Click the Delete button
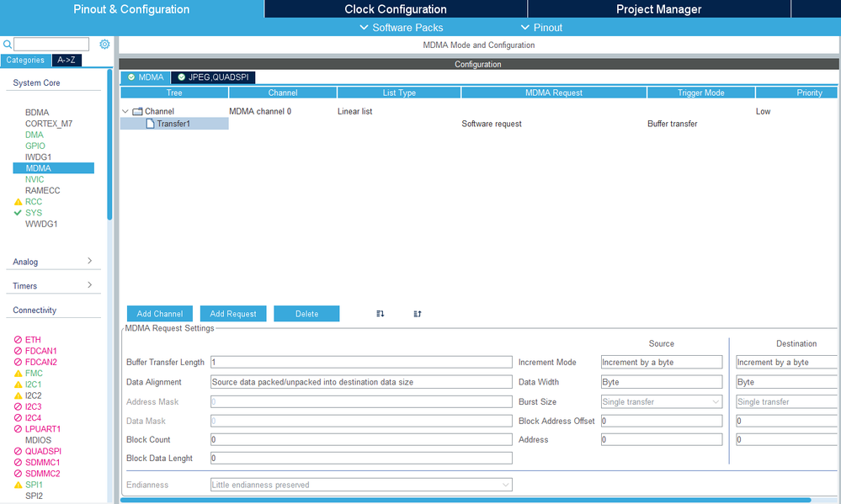The width and height of the screenshot is (841, 504). (306, 314)
